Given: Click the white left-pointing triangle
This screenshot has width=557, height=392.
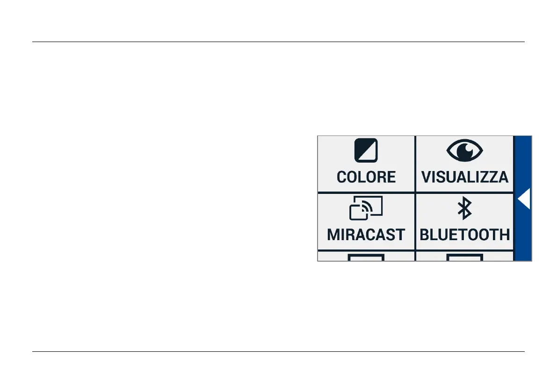Looking at the screenshot, I should click(524, 199).
